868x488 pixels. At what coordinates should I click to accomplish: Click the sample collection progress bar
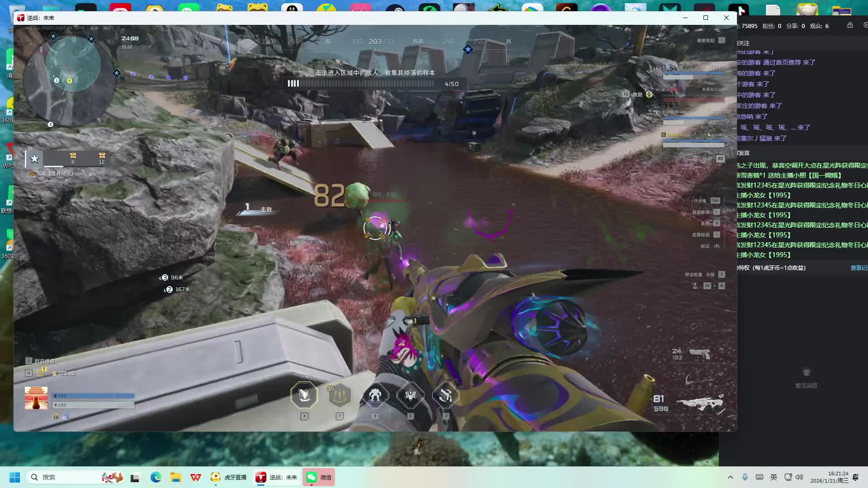point(362,84)
